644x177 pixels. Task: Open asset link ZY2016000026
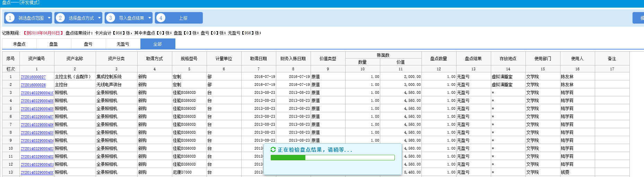pos(33,85)
